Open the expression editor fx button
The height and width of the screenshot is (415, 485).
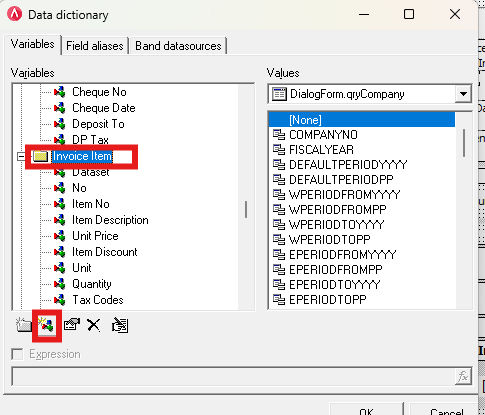coord(463,377)
